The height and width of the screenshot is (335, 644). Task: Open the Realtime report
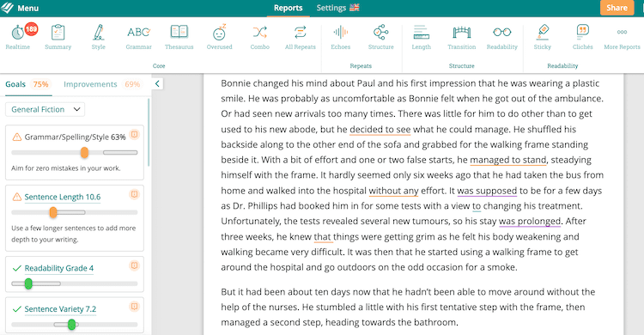18,37
